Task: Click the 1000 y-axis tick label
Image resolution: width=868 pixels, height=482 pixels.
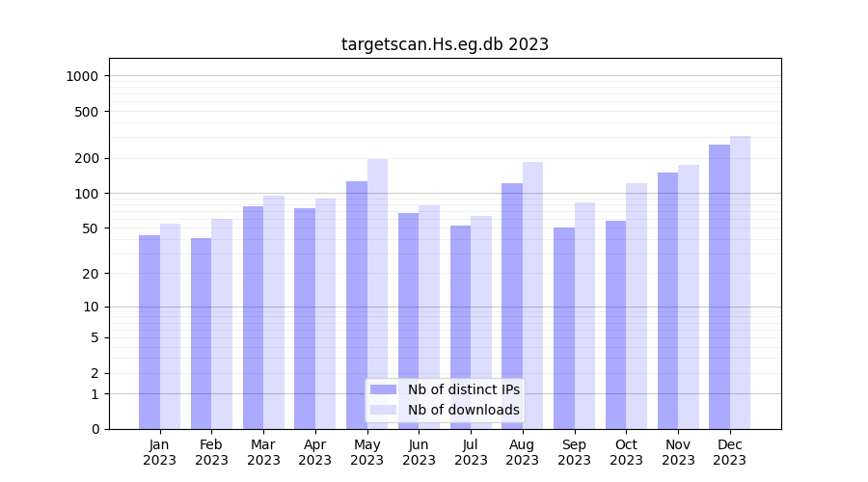Action: coord(84,76)
